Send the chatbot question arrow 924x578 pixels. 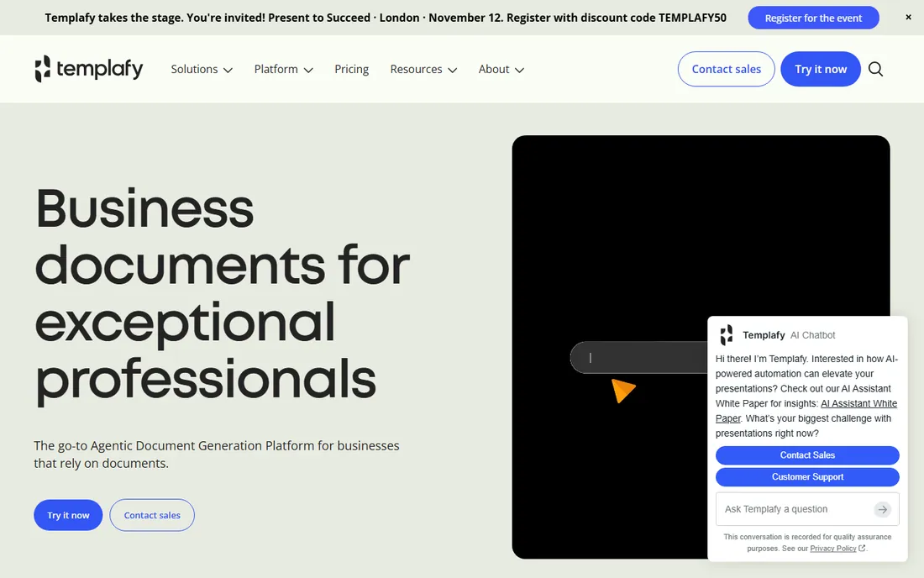click(x=882, y=509)
